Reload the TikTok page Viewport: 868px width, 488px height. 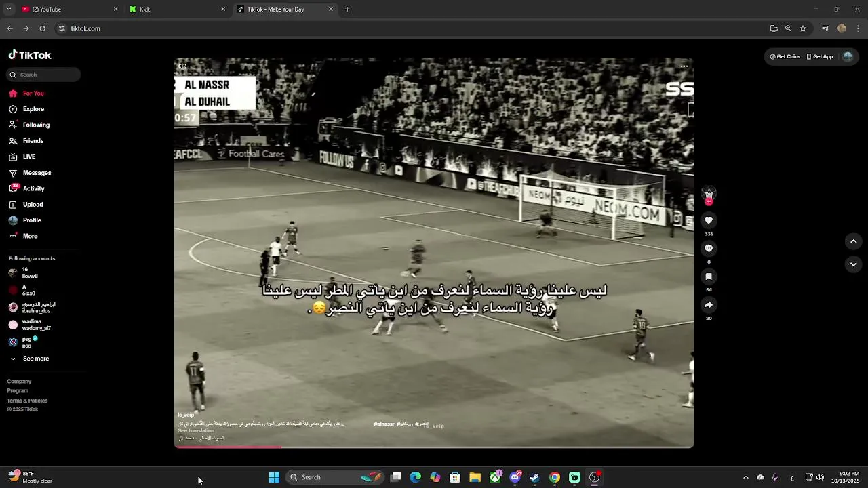point(43,28)
